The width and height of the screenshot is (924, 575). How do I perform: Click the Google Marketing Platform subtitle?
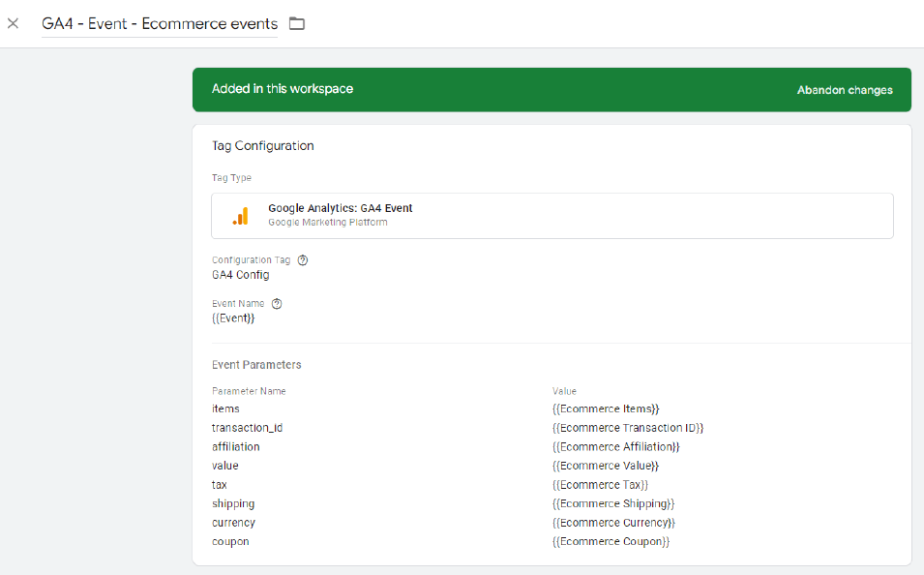point(328,223)
